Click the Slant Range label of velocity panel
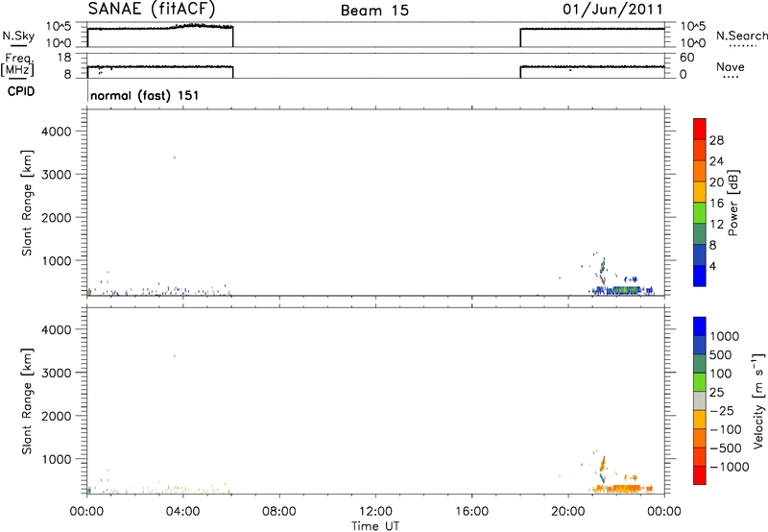768x532 pixels. point(27,401)
